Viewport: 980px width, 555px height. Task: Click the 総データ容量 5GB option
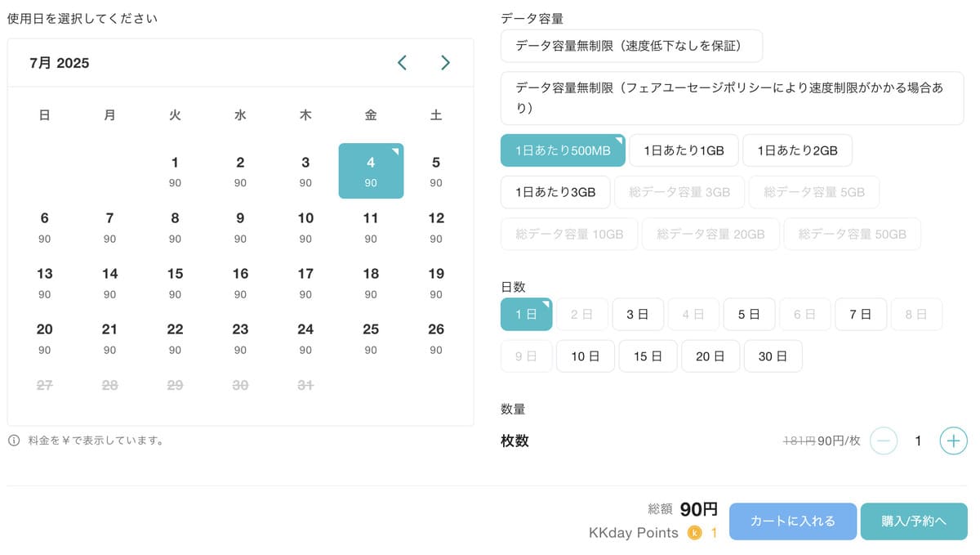pos(814,192)
